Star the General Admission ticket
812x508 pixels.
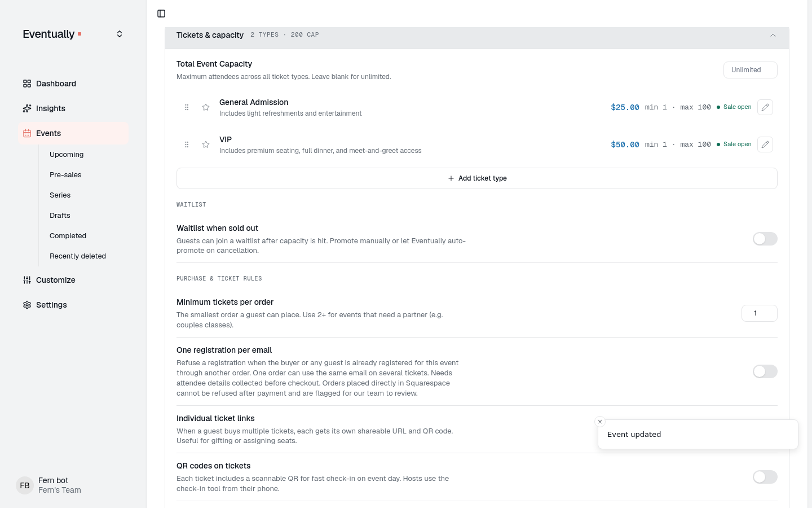(206, 107)
